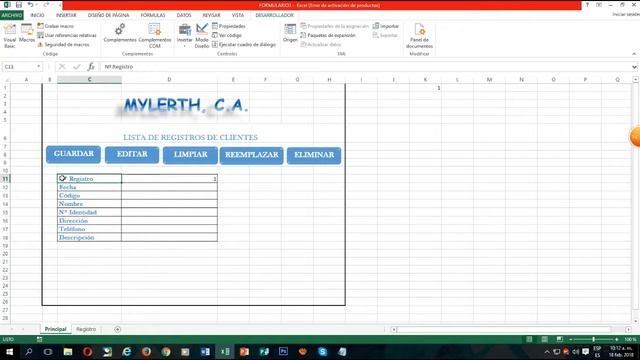Viewport: 640px width, 360px height.
Task: Open Skype from the taskbar
Action: [322, 351]
